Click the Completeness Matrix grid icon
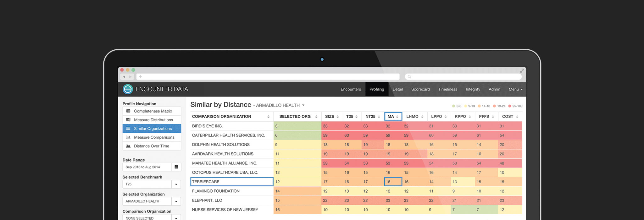 pyautogui.click(x=128, y=111)
